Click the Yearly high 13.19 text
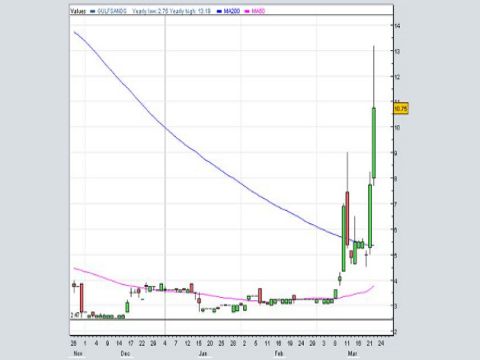The width and height of the screenshot is (480, 360). (190, 11)
